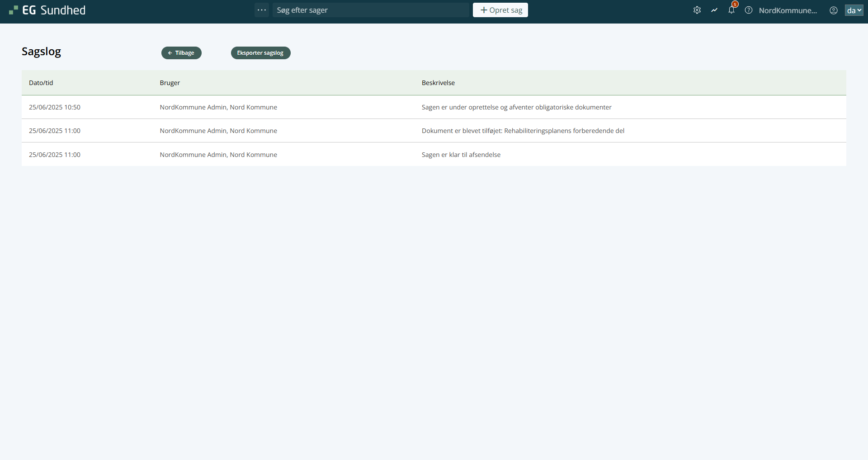Click the 'Bruger' column header
The height and width of the screenshot is (460, 868).
click(x=170, y=83)
